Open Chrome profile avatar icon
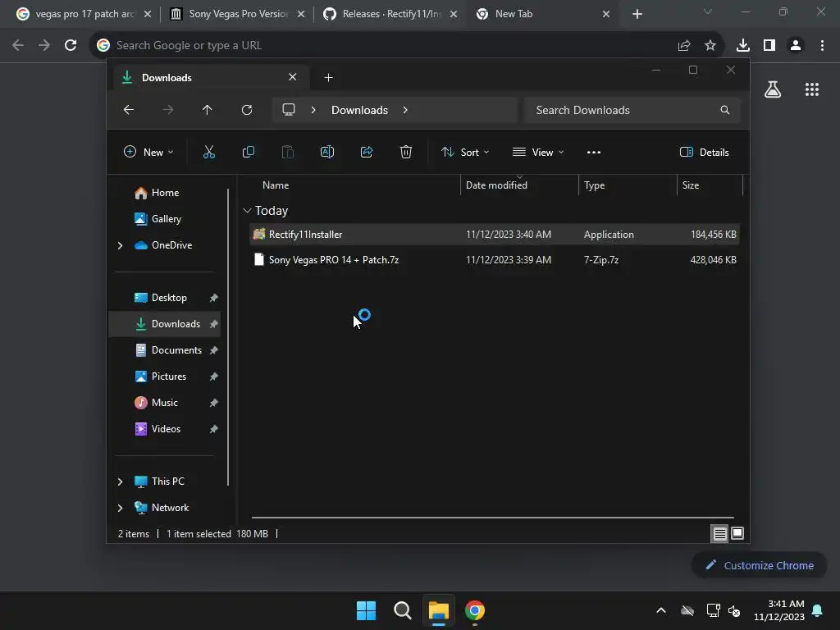The width and height of the screenshot is (840, 630). (796, 45)
